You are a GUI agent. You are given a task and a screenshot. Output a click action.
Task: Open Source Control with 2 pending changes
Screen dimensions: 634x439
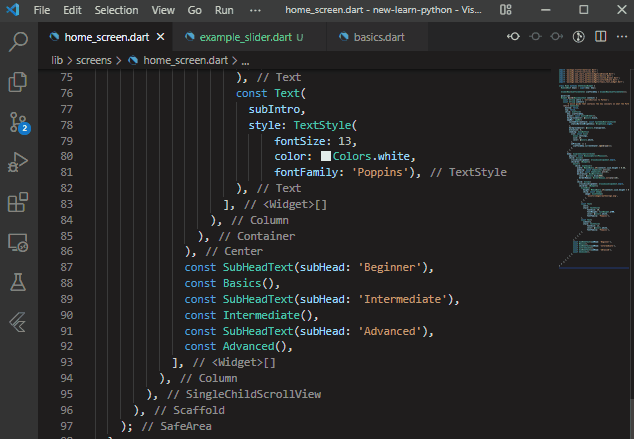(x=18, y=122)
